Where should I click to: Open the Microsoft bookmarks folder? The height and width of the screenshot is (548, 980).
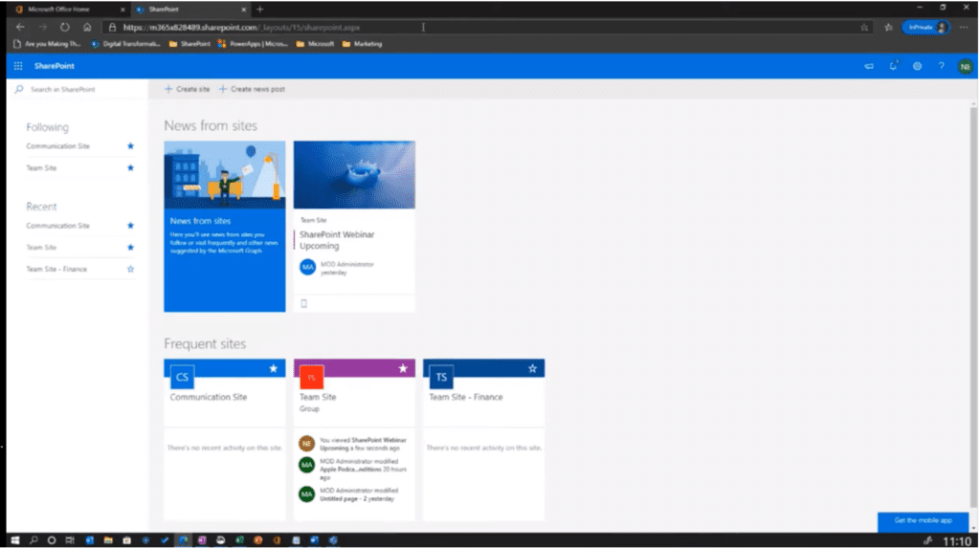click(315, 44)
